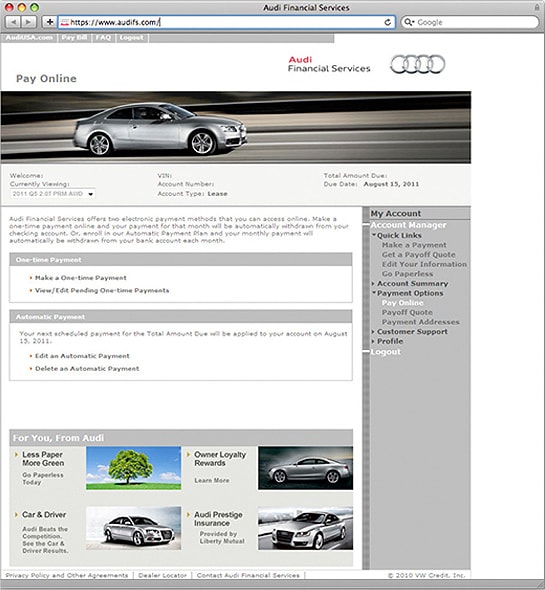Viewport: 545px width, 590px height.
Task: Open the Pay Bill top navigation tab
Action: 74,38
